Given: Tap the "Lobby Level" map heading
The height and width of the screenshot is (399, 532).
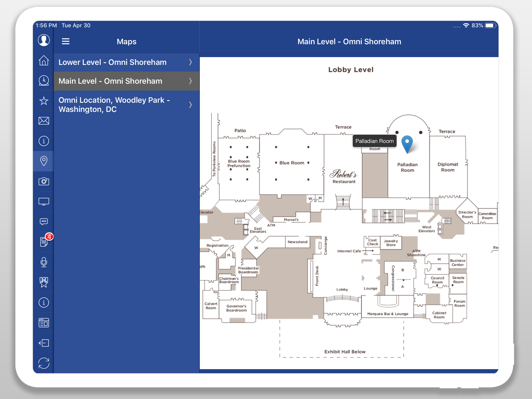Looking at the screenshot, I should 351,70.
